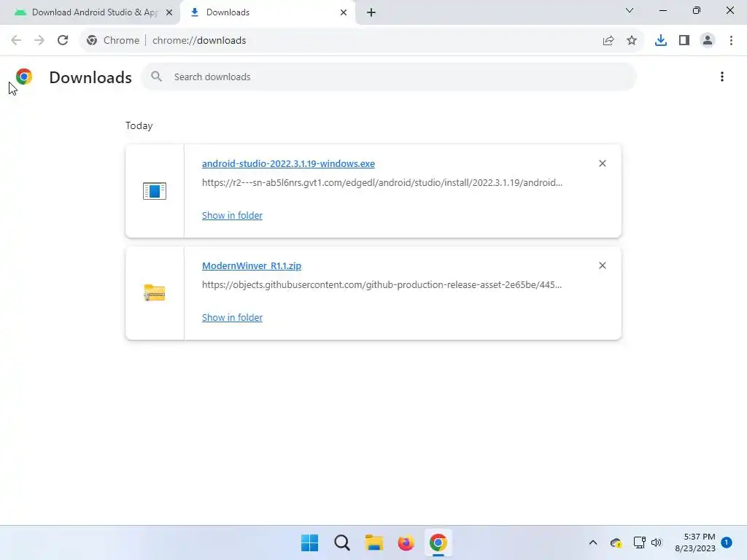747x560 pixels.
Task: Click the Chrome taskbar icon
Action: (x=438, y=542)
